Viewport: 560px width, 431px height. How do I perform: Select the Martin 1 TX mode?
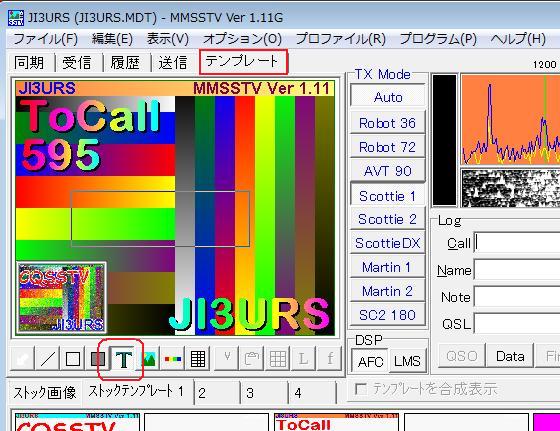pyautogui.click(x=388, y=267)
